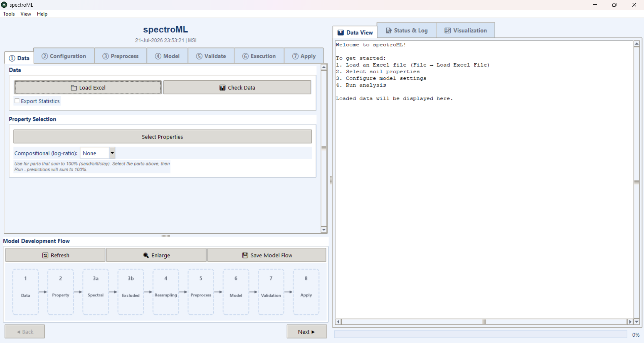Open the Help menu
Image resolution: width=644 pixels, height=343 pixels.
point(42,14)
